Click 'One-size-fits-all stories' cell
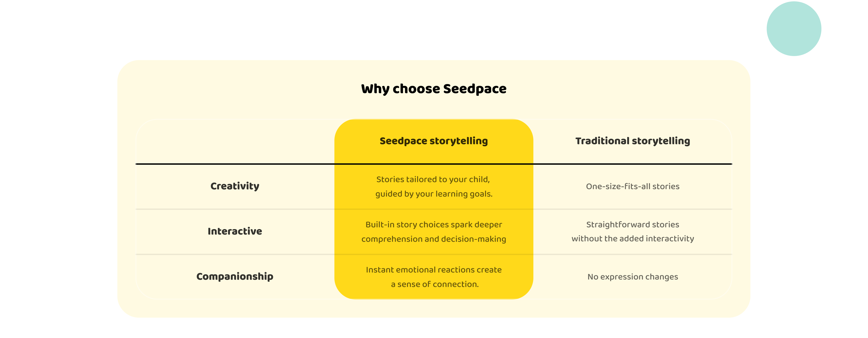The image size is (868, 338). (632, 186)
